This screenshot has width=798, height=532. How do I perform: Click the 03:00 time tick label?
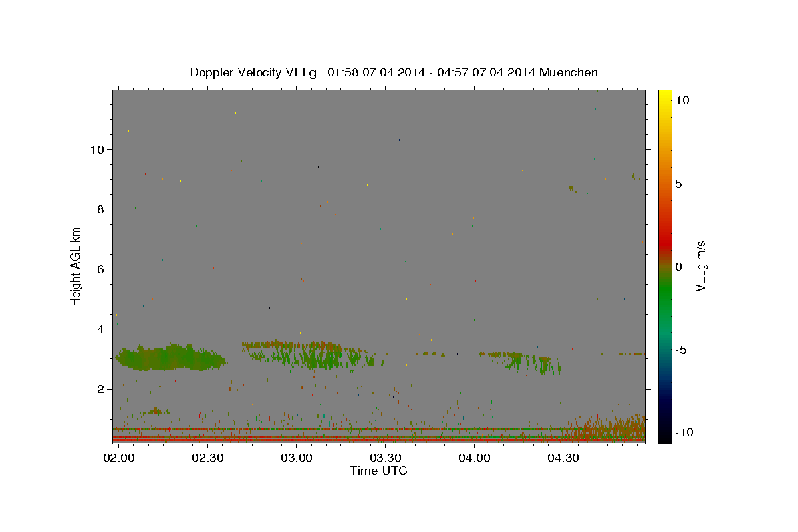(297, 458)
